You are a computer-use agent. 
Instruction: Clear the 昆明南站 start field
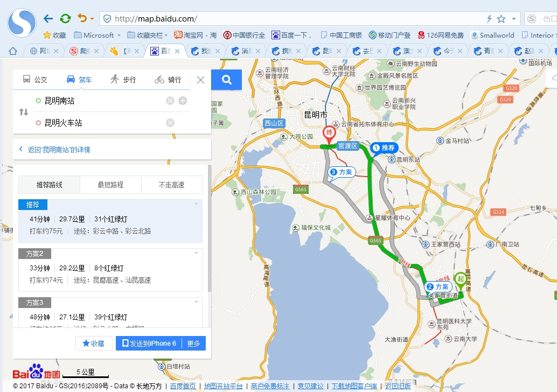170,101
